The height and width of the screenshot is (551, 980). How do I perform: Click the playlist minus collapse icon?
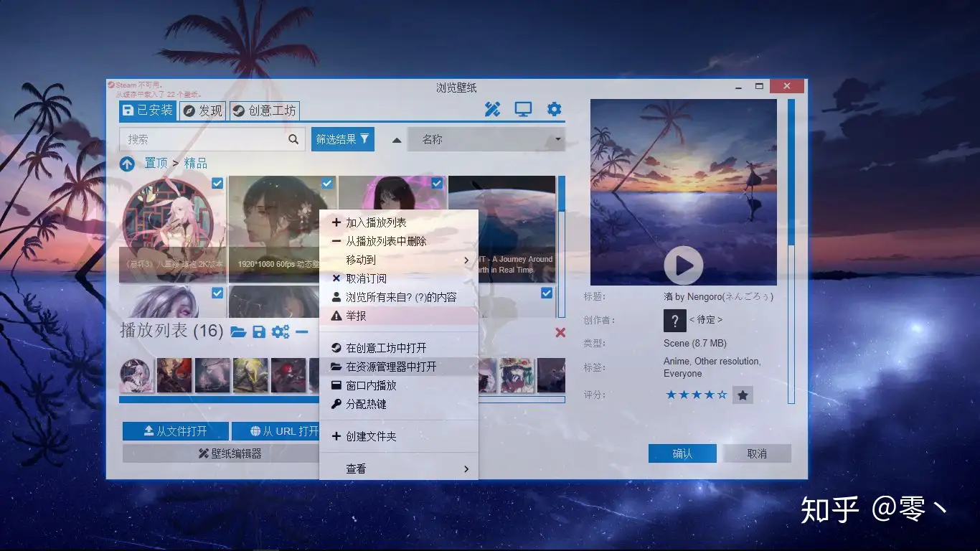tap(302, 331)
